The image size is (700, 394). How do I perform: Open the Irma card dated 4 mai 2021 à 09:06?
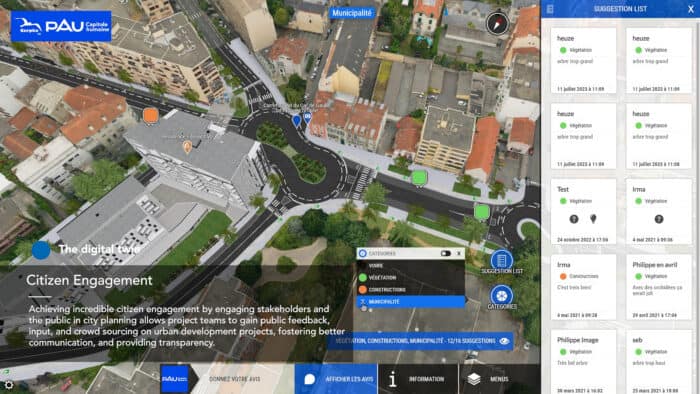pyautogui.click(x=658, y=212)
